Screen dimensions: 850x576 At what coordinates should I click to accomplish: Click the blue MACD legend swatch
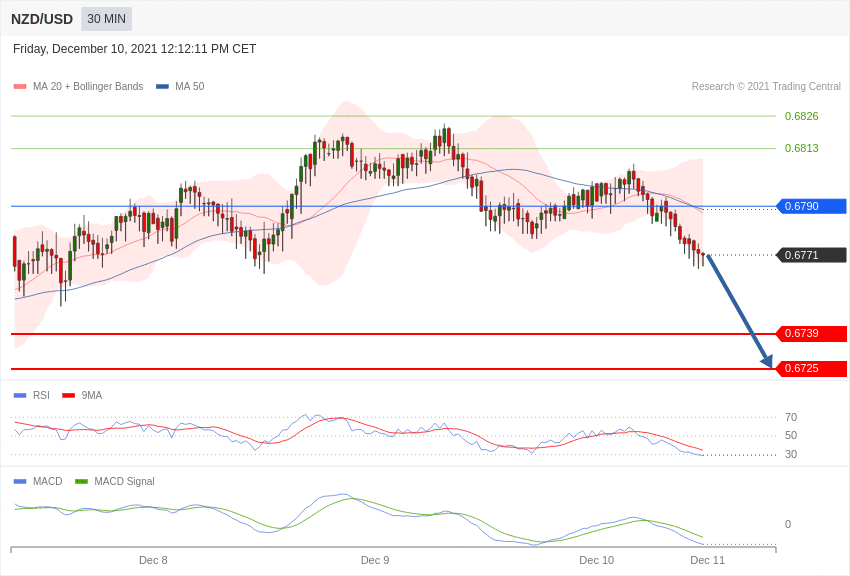[x=20, y=481]
